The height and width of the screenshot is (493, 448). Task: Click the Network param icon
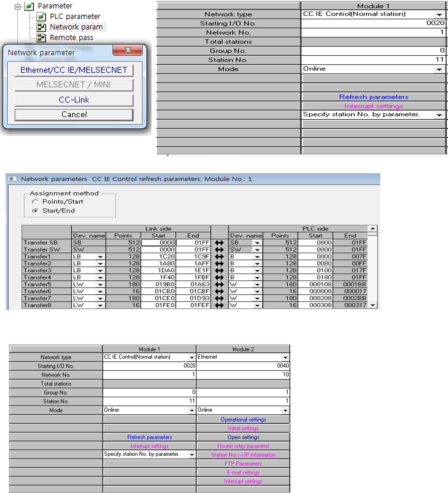(41, 27)
